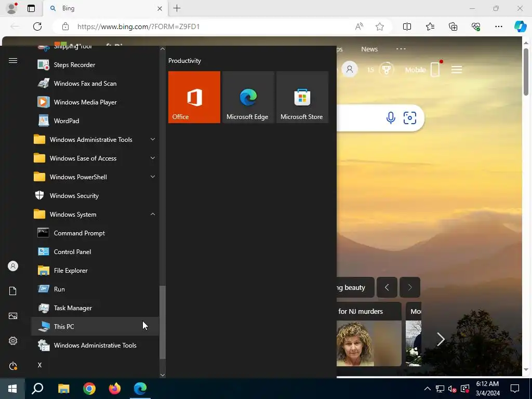Image resolution: width=532 pixels, height=399 pixels.
Task: Open the Microsoft Edge tile
Action: coord(248,97)
